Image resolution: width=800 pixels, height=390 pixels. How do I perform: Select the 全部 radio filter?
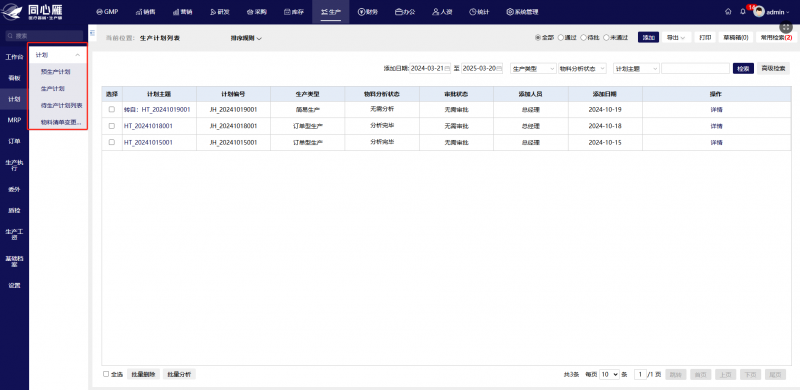click(538, 38)
